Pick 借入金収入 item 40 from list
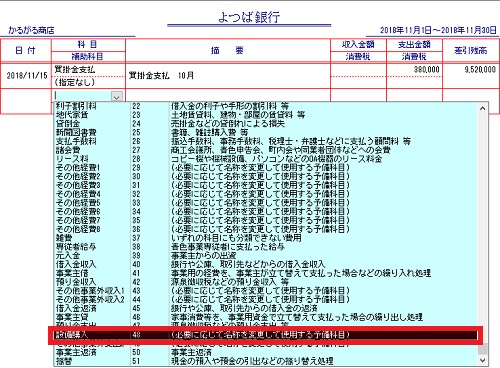The width and height of the screenshot is (500, 368). tap(266, 264)
